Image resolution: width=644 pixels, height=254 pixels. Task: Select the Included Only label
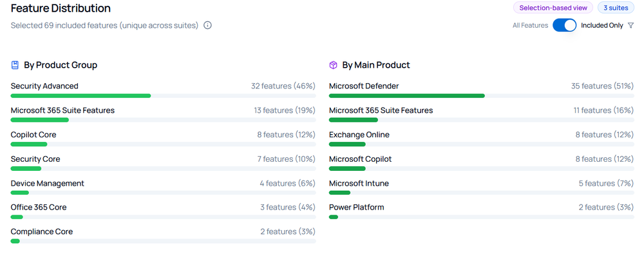601,26
